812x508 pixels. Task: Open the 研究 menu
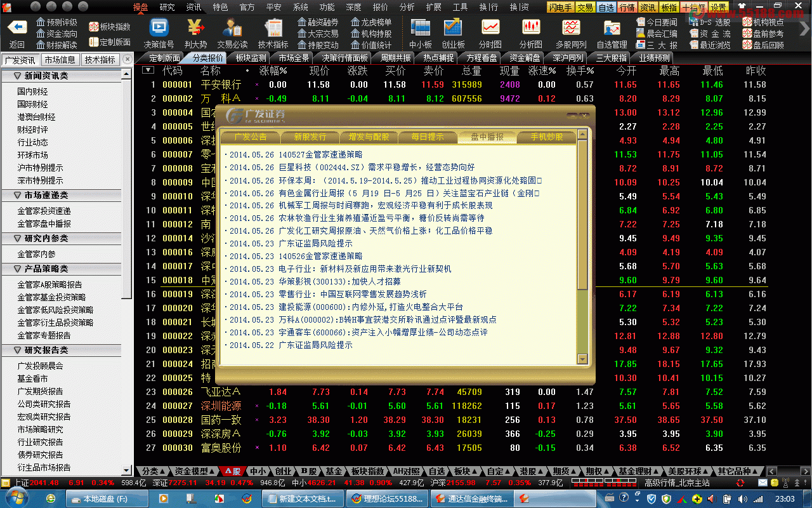click(167, 7)
